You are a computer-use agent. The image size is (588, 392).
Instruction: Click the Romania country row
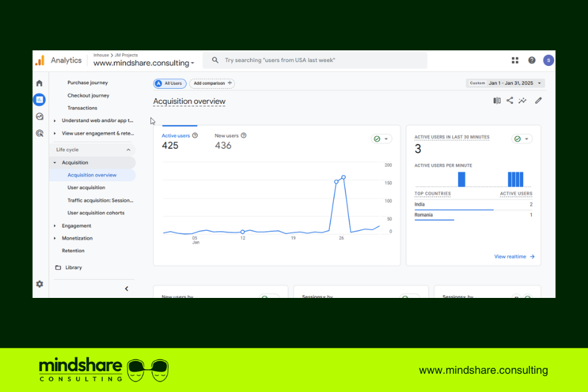tap(473, 216)
